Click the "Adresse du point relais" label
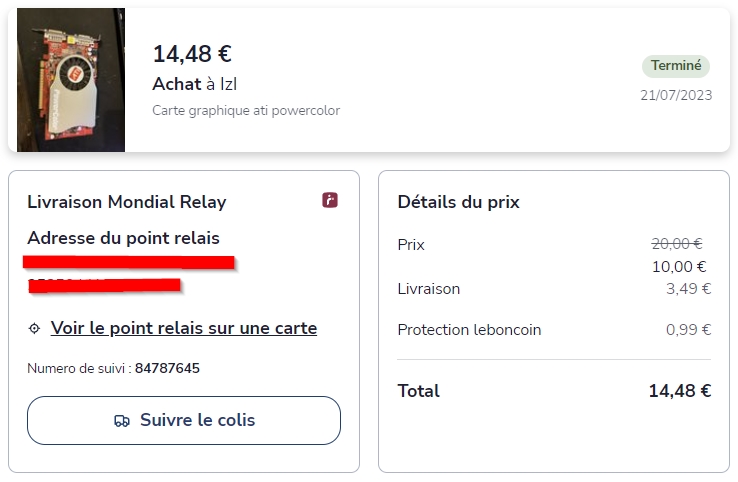This screenshot has width=738, height=482. tap(123, 238)
